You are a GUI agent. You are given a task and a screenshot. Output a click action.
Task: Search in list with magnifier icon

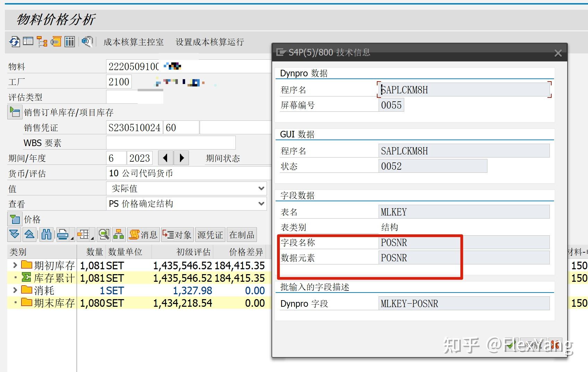(x=103, y=235)
